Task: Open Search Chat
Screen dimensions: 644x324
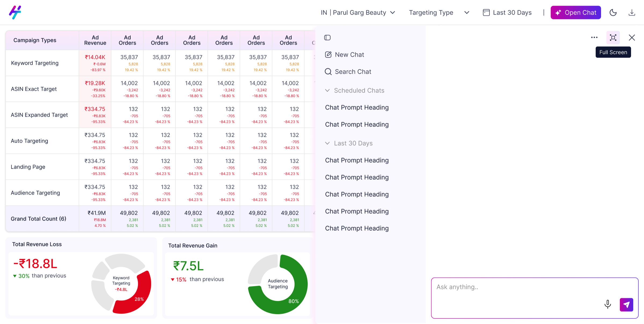Action: [348, 72]
